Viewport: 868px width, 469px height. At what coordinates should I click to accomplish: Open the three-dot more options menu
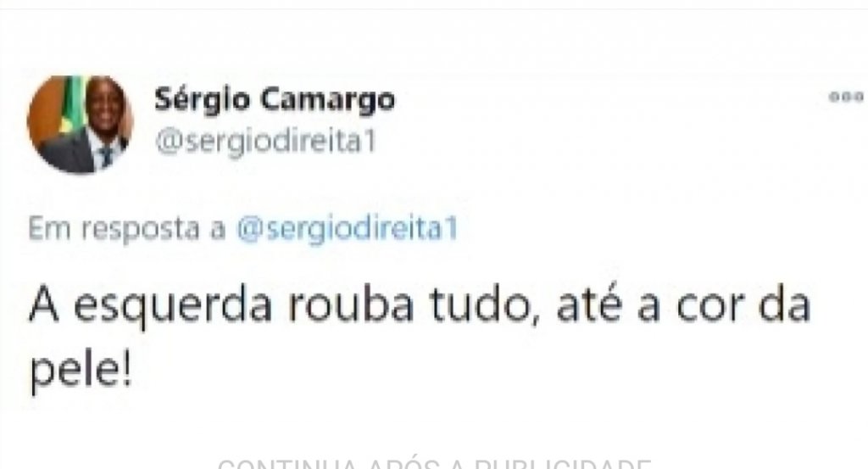[847, 98]
